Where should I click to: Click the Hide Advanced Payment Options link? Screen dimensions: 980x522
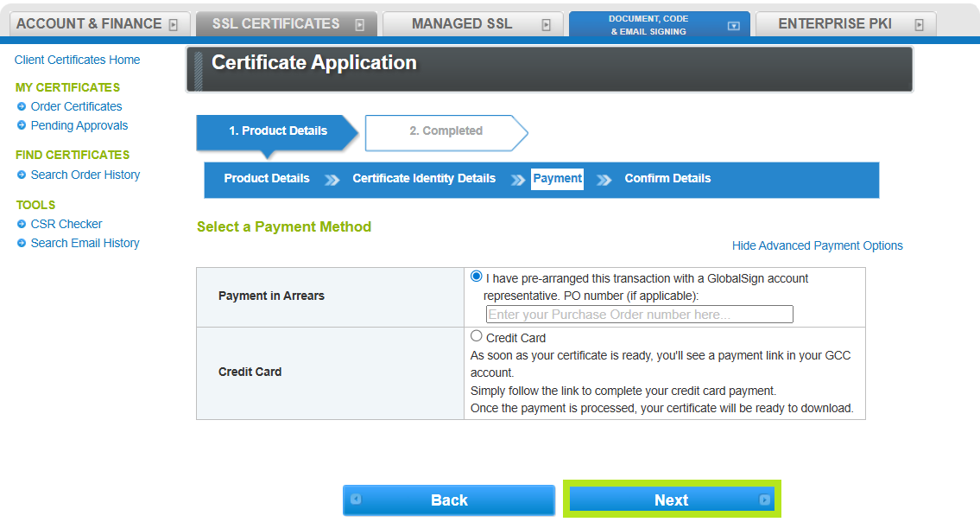(x=817, y=245)
